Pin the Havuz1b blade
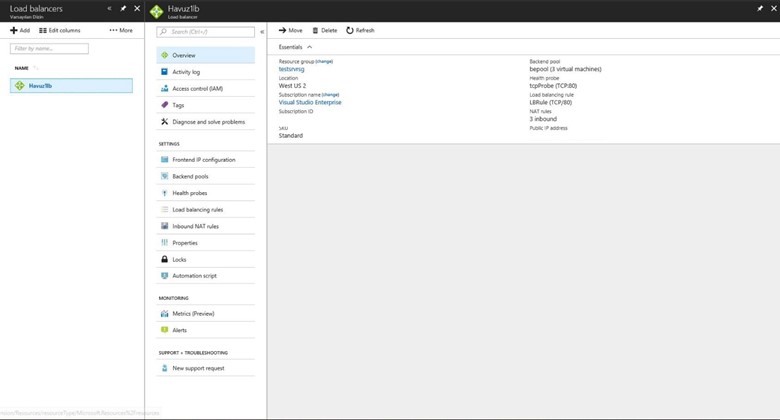 pyautogui.click(x=760, y=9)
